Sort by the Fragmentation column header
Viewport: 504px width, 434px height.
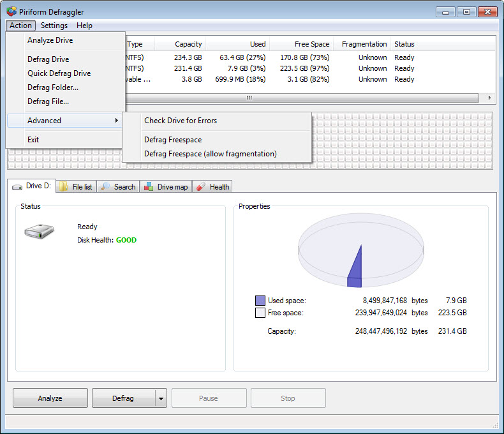(x=362, y=44)
